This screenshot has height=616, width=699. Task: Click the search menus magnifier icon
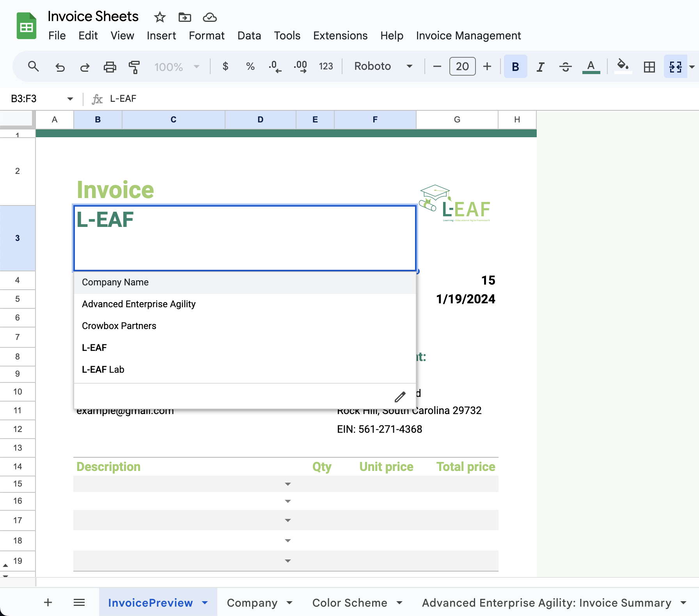point(34,67)
